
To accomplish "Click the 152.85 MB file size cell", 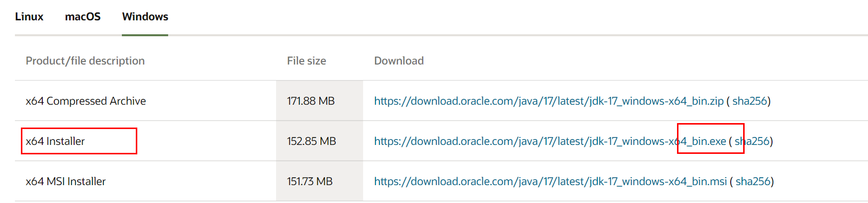I will [311, 141].
